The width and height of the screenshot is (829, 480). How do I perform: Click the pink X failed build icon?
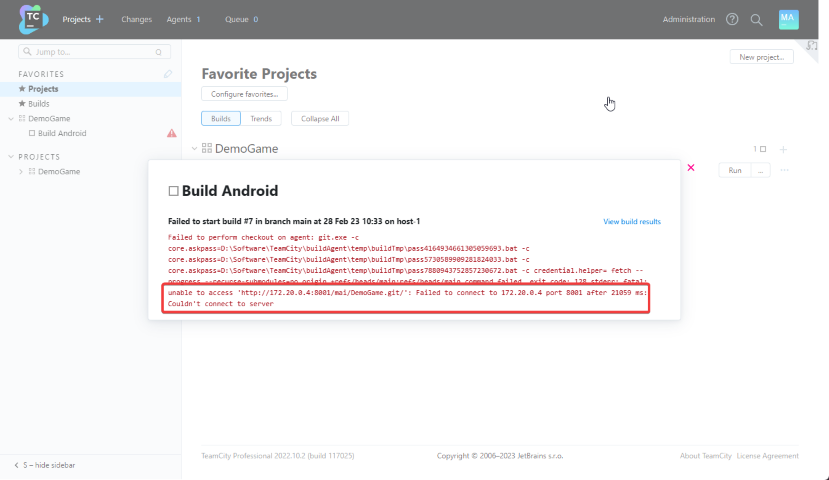(690, 168)
